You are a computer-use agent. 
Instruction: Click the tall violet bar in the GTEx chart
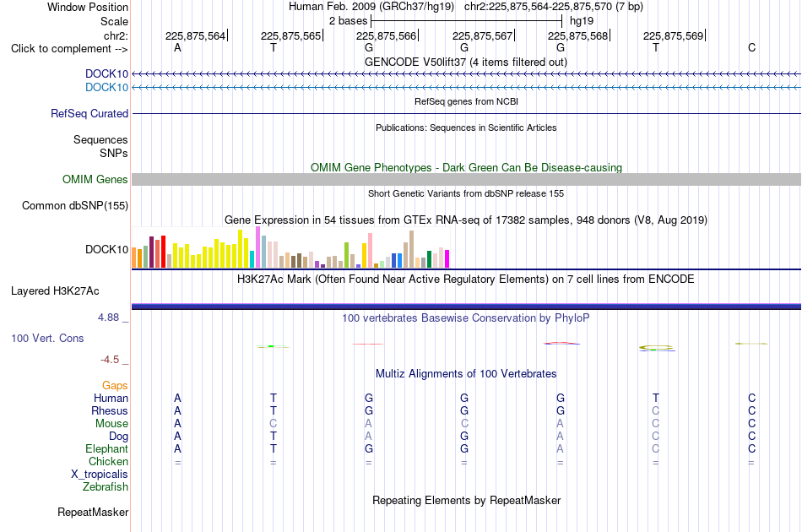click(x=257, y=247)
